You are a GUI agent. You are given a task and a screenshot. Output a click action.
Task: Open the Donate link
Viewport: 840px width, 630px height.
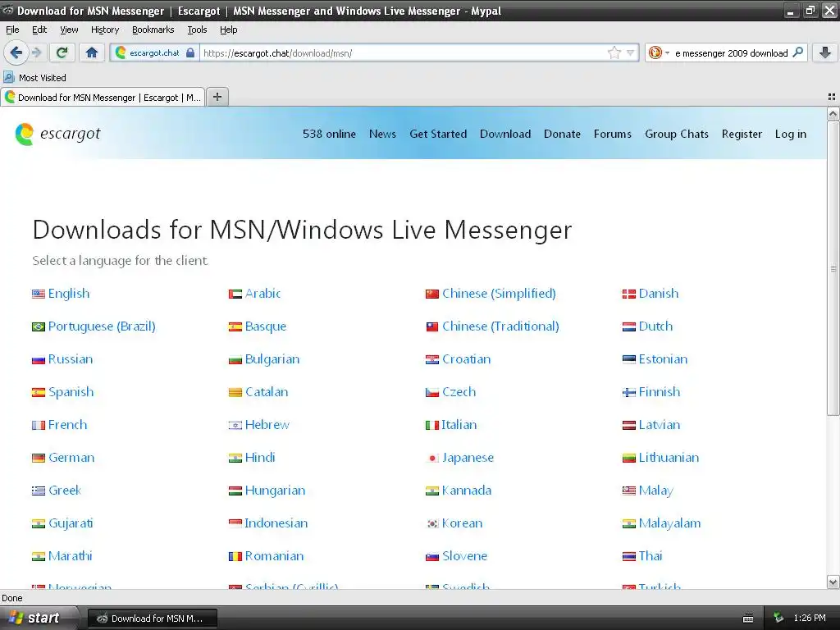click(x=562, y=134)
